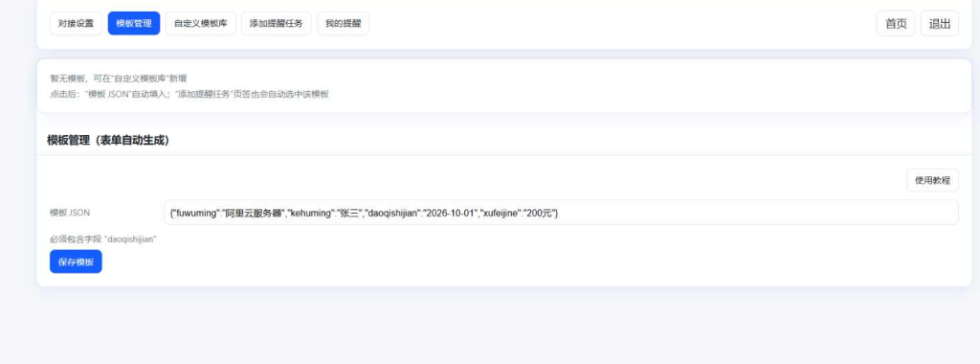This screenshot has width=980, height=364.
Task: Click the 退出 button to log out
Action: tap(940, 24)
